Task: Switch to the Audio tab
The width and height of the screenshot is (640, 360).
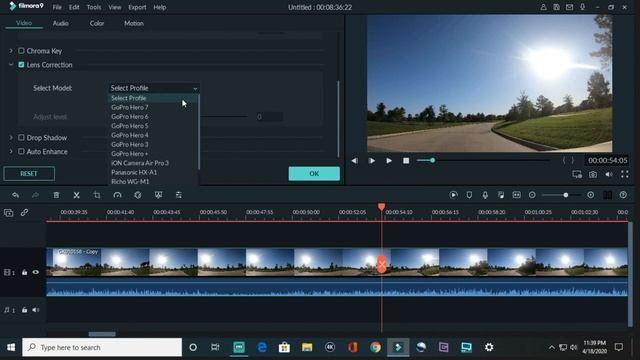Action: click(x=60, y=23)
